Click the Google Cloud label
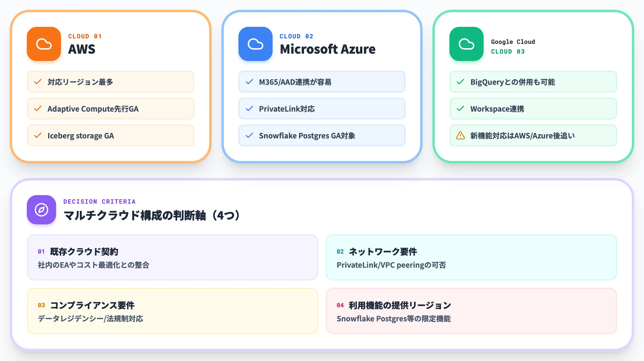Image resolution: width=644 pixels, height=361 pixels. pos(513,42)
